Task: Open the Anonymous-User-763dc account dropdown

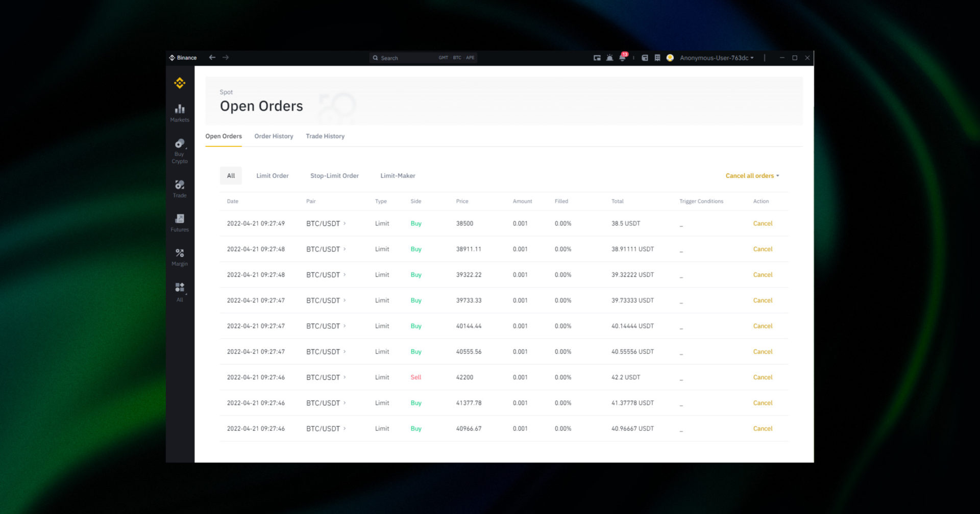Action: pos(716,58)
